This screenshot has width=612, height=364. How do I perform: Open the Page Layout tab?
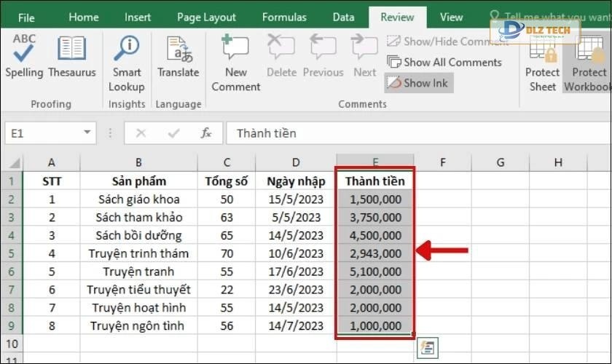pyautogui.click(x=206, y=17)
